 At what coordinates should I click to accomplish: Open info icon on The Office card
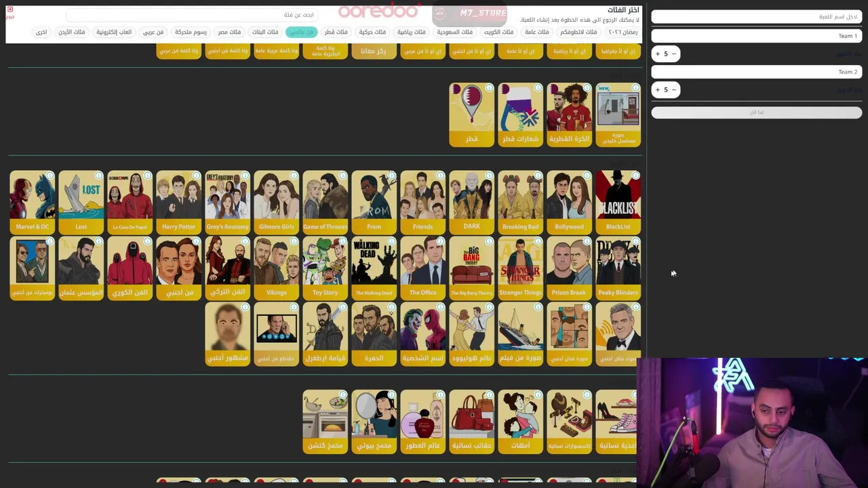pos(440,241)
